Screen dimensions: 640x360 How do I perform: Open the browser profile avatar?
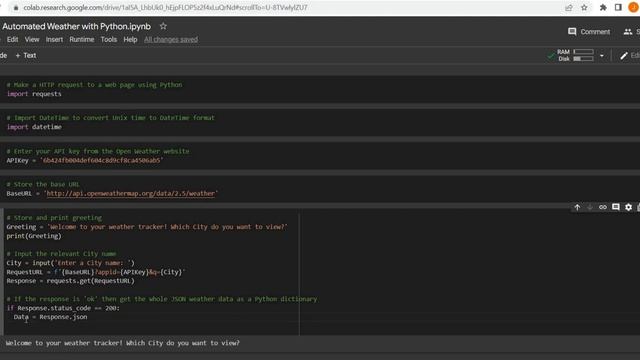click(x=634, y=8)
